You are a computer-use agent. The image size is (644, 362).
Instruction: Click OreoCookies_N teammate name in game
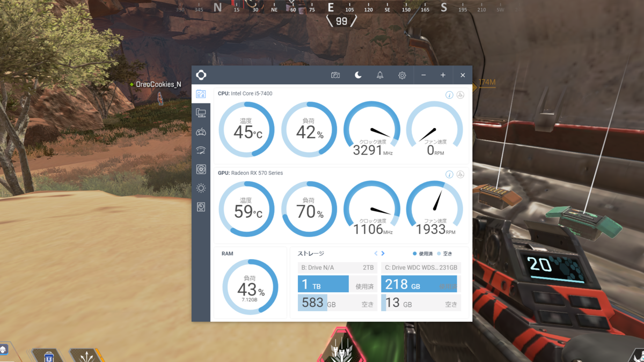click(158, 84)
